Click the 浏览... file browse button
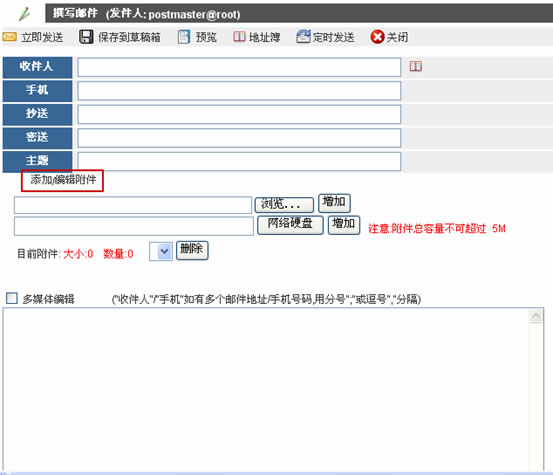This screenshot has width=553, height=475. click(284, 205)
